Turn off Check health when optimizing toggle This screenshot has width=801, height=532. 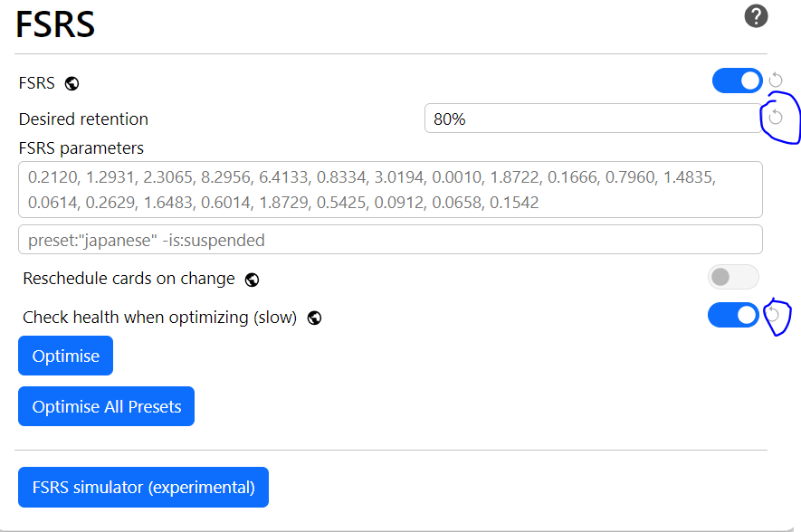[x=732, y=315]
